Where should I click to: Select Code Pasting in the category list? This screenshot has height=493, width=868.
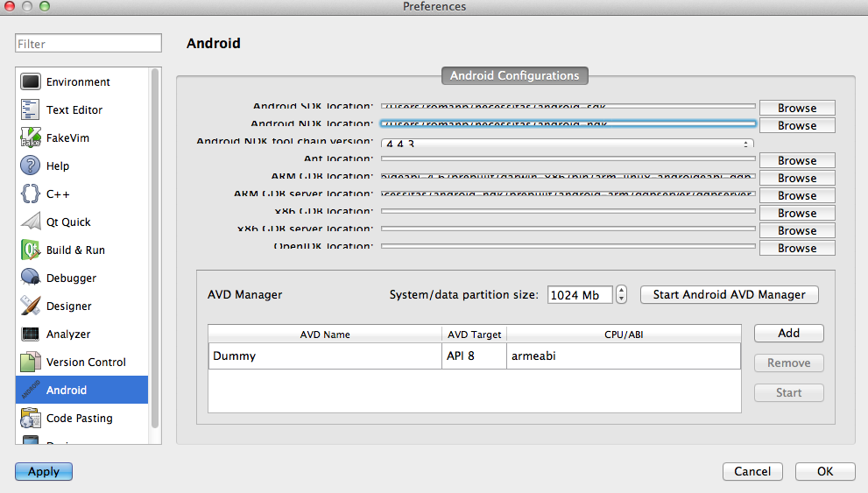point(79,419)
